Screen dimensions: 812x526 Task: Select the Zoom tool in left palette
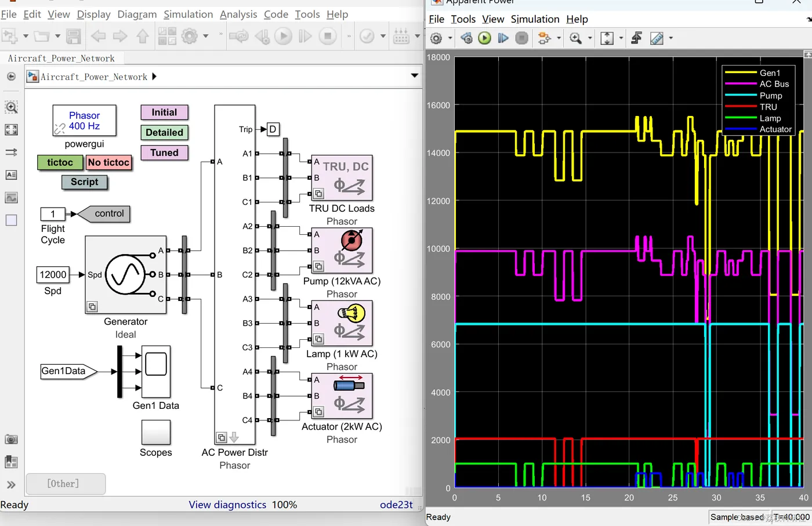[x=11, y=107]
